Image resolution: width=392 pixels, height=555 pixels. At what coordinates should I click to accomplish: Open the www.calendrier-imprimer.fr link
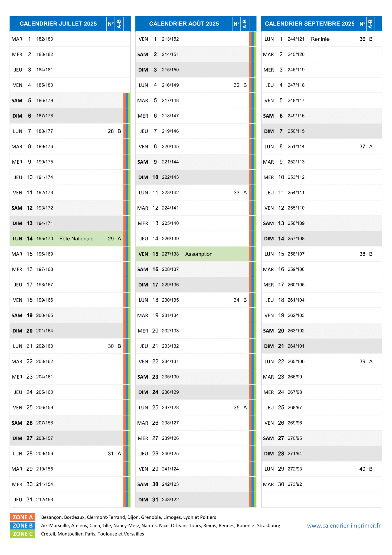(x=344, y=525)
